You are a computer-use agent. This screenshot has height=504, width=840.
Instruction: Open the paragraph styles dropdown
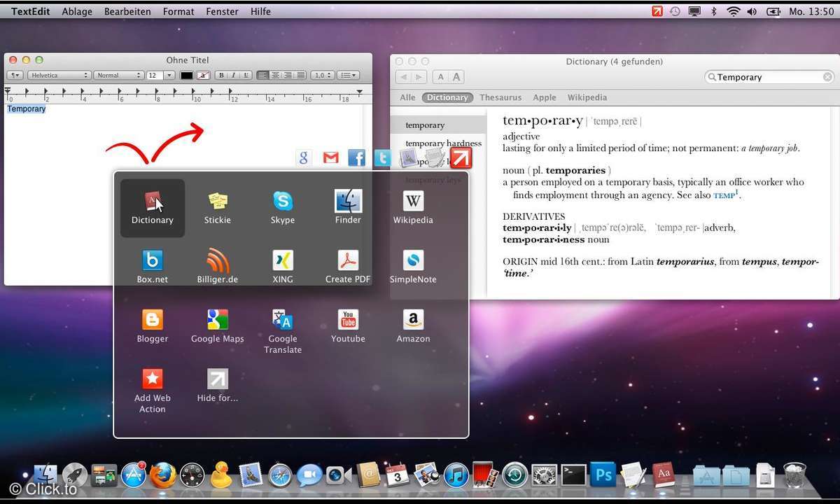pyautogui.click(x=15, y=75)
